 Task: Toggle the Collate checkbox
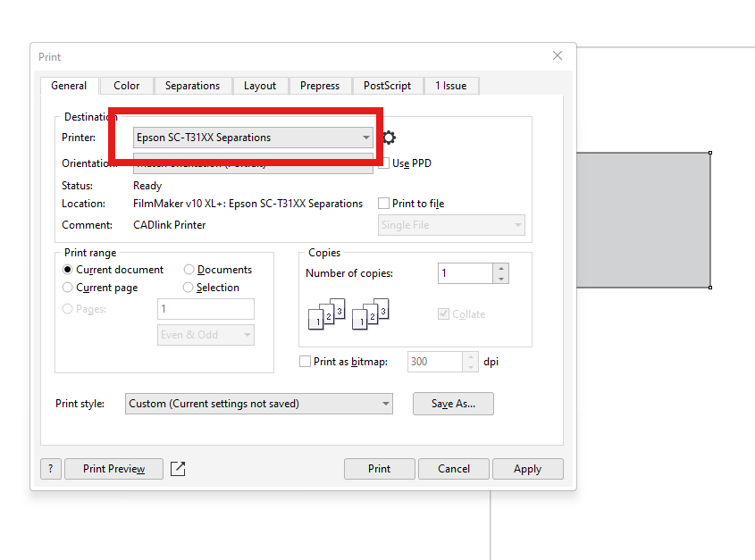click(x=443, y=314)
